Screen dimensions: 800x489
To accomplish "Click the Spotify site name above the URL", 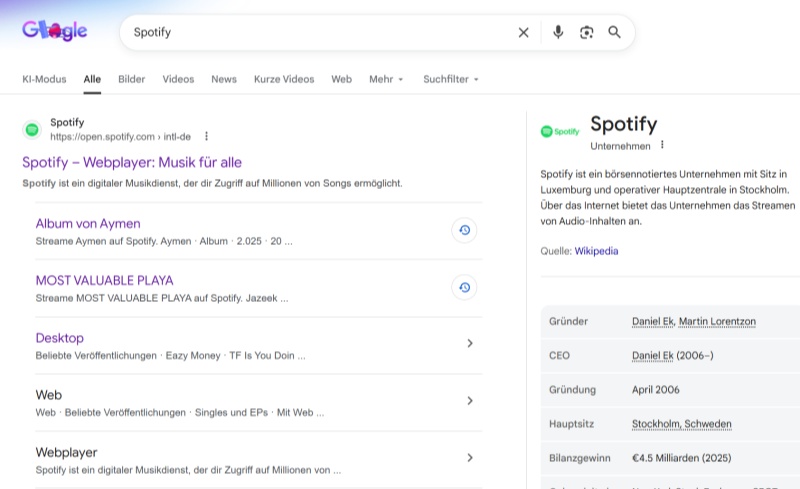I will 67,123.
